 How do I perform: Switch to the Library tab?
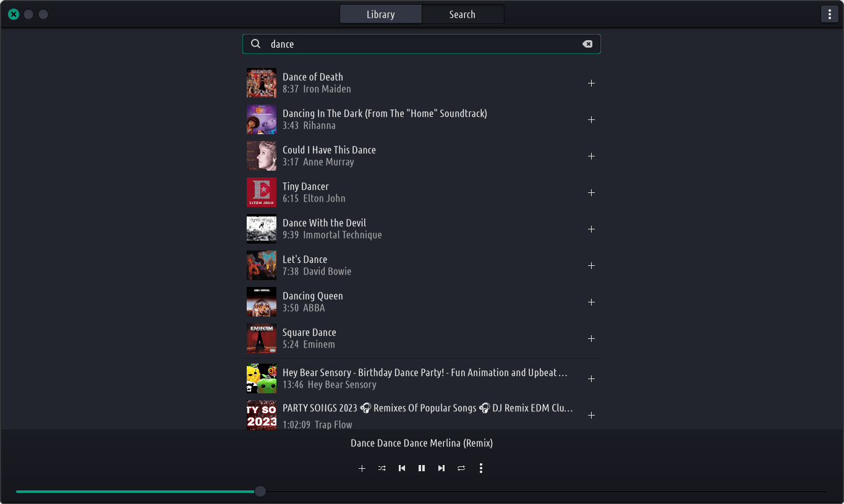coord(380,14)
